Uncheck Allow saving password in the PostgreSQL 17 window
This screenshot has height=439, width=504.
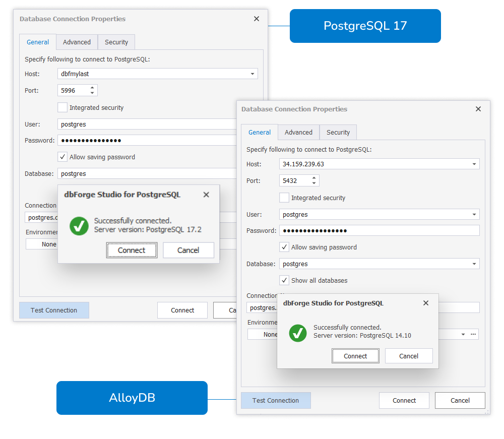[x=62, y=157]
